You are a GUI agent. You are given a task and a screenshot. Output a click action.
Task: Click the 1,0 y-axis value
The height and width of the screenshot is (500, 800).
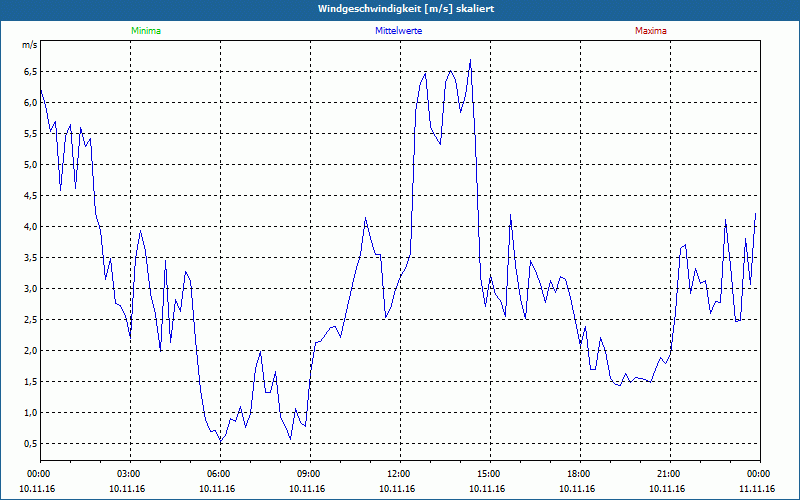31,413
